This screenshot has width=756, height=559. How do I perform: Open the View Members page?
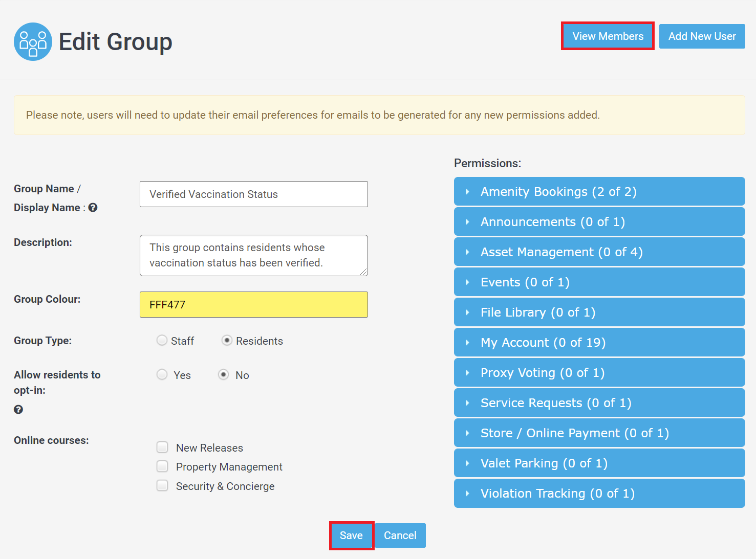(x=608, y=36)
